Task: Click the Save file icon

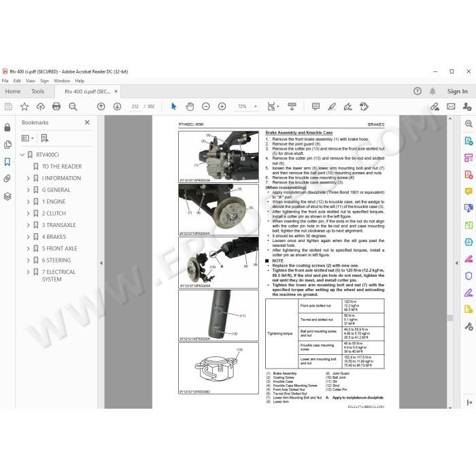Action: pos(8,107)
